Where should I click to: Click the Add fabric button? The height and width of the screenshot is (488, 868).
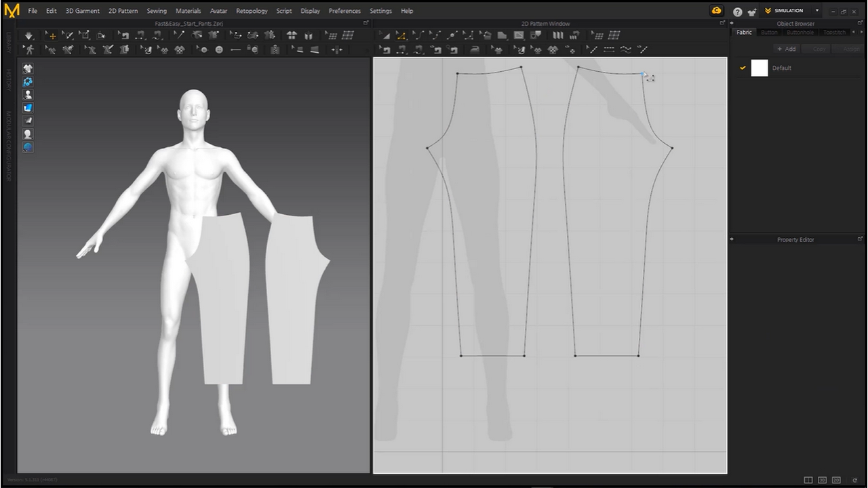(x=787, y=49)
